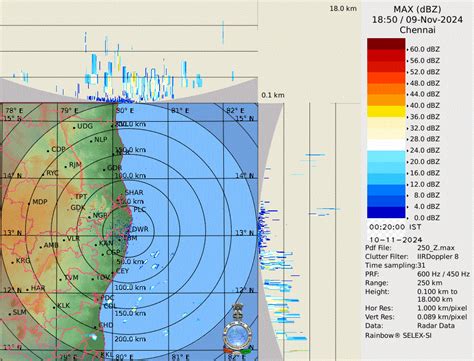Click the Rainbow SELEX-SI text
The height and width of the screenshot is (361, 474).
click(x=398, y=335)
